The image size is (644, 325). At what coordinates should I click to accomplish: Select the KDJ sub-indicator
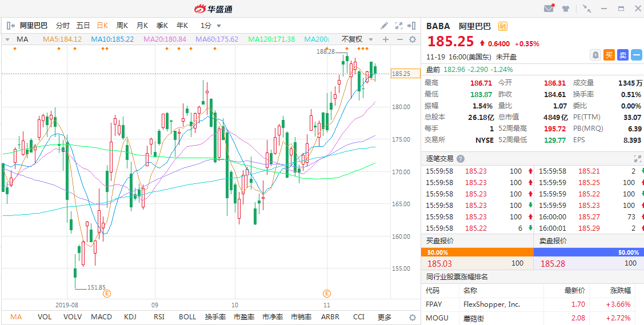pos(130,317)
